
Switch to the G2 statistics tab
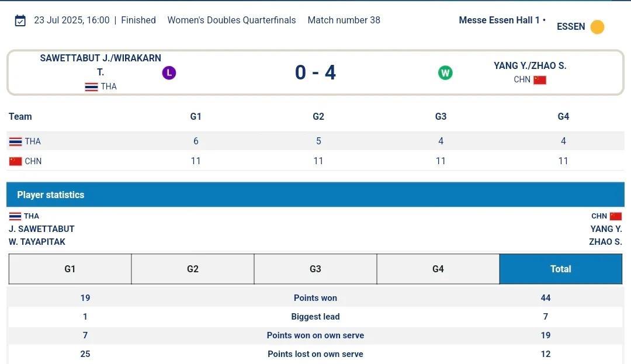click(193, 269)
